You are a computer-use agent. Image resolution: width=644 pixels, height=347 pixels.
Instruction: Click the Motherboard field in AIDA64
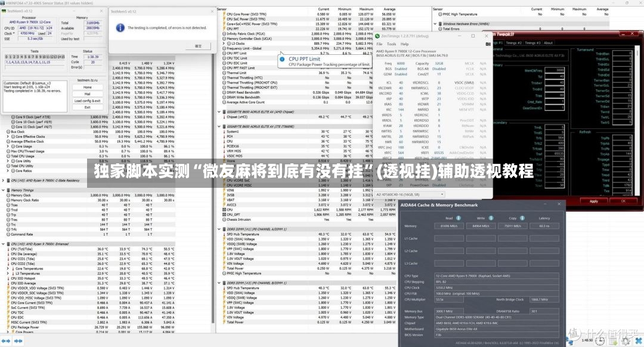click(497, 329)
